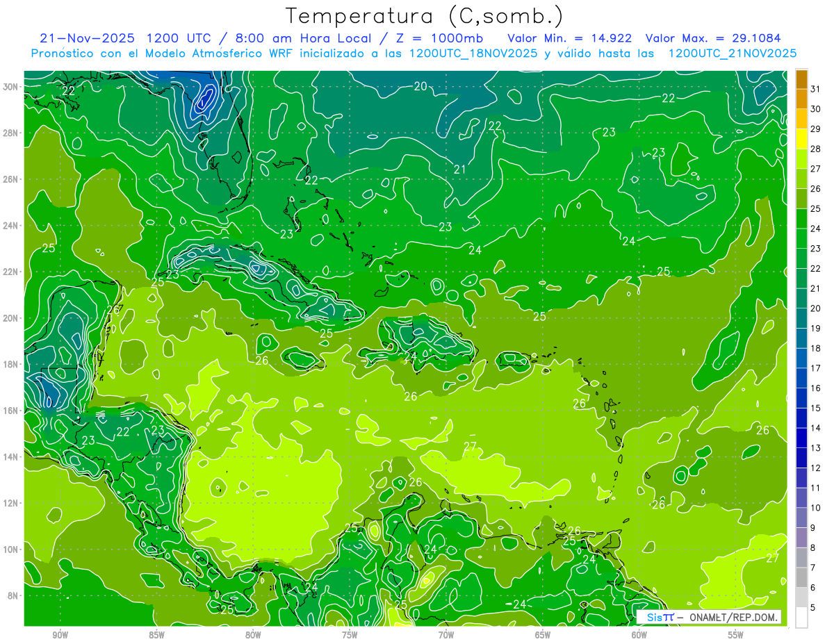Click the '65W' longitude axis label
The image size is (834, 644).
(543, 635)
